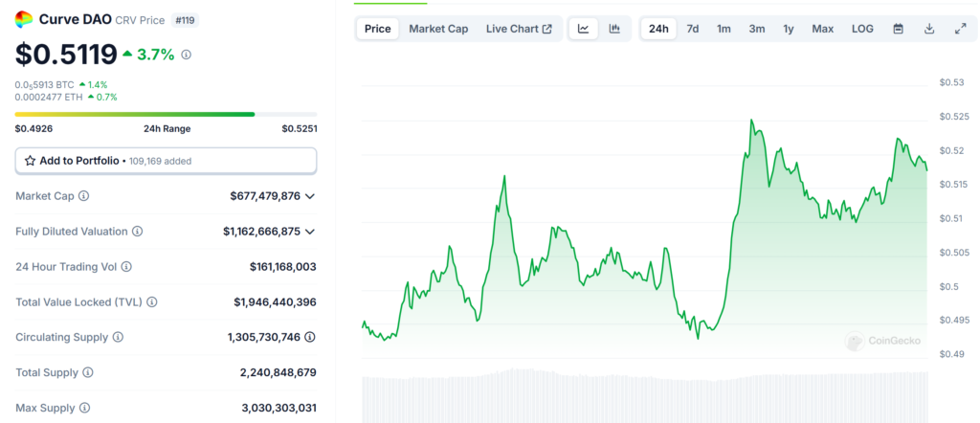Image resolution: width=980 pixels, height=423 pixels.
Task: Click Add to Portfolio button
Action: 166,161
